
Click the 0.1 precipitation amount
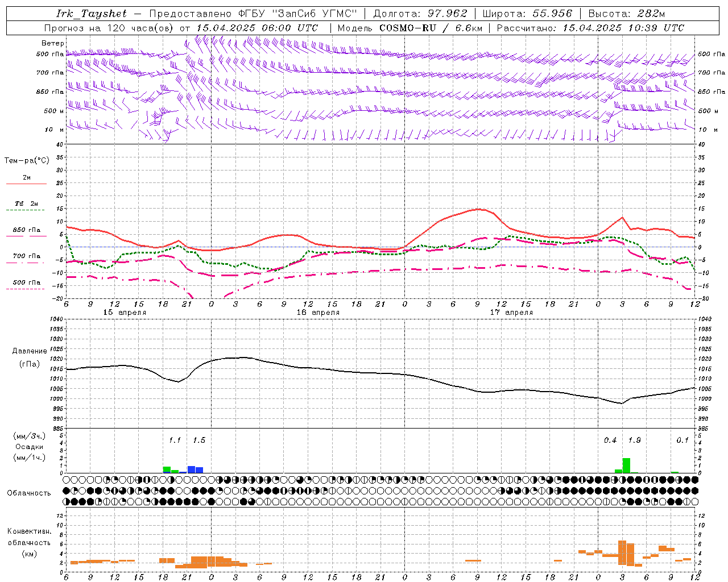tap(682, 440)
